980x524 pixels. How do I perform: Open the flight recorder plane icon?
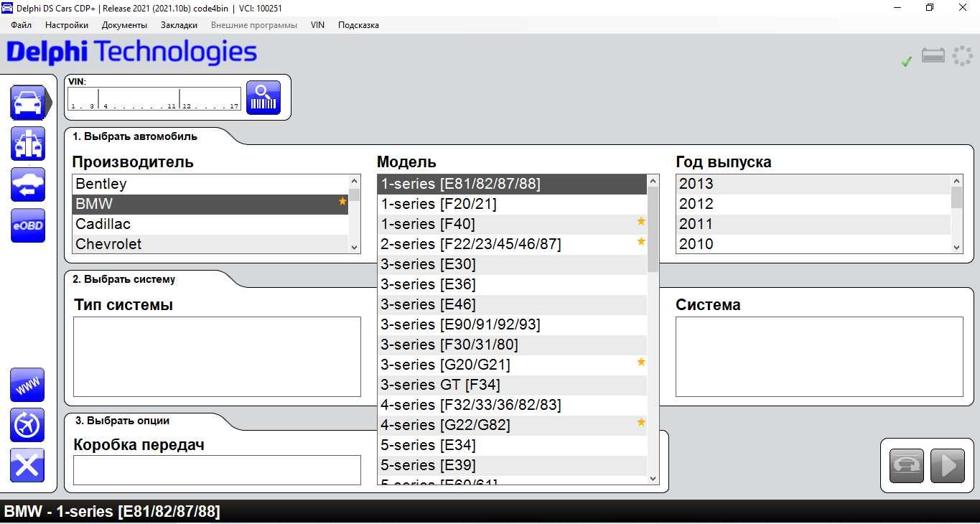[x=27, y=425]
